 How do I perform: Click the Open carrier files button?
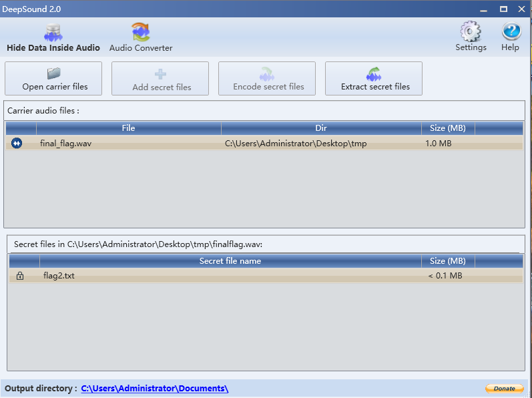click(53, 78)
